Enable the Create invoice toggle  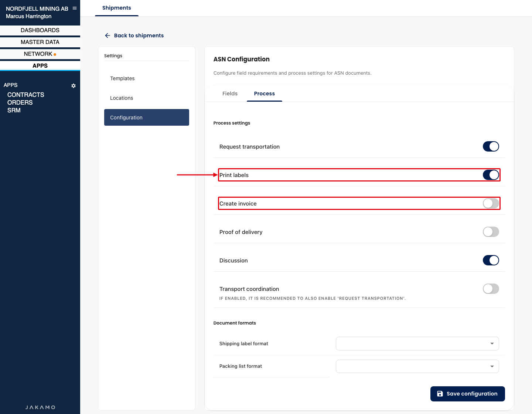491,203
